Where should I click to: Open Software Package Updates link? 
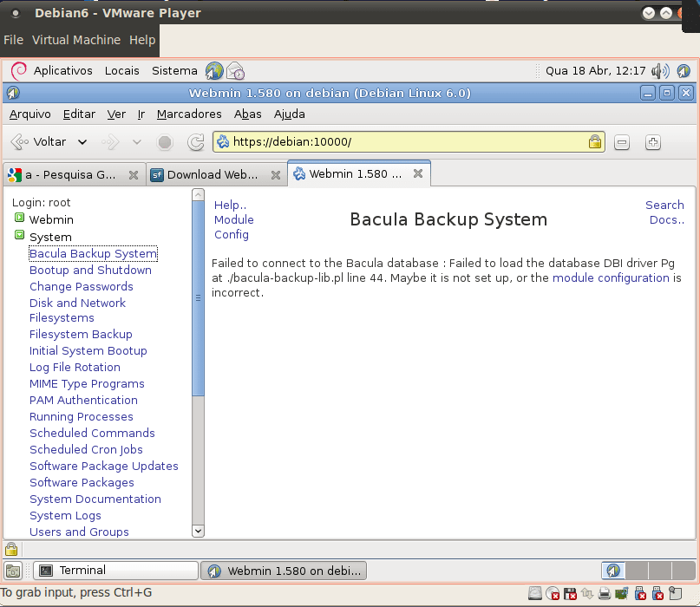[103, 466]
